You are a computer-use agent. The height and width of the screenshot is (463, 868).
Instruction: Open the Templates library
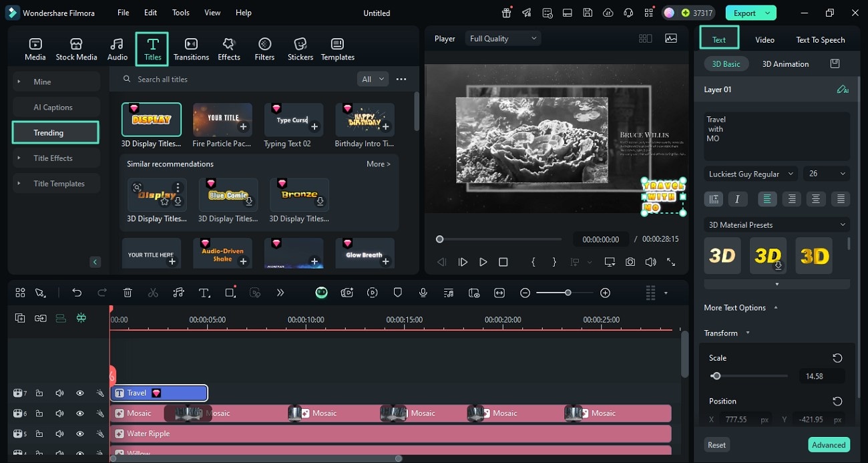[x=338, y=49]
